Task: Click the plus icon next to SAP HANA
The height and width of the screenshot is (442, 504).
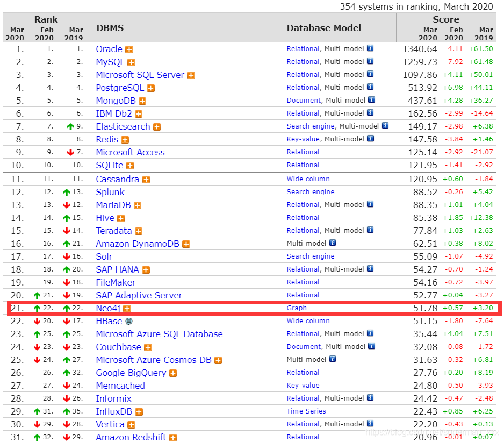Action: tap(146, 270)
